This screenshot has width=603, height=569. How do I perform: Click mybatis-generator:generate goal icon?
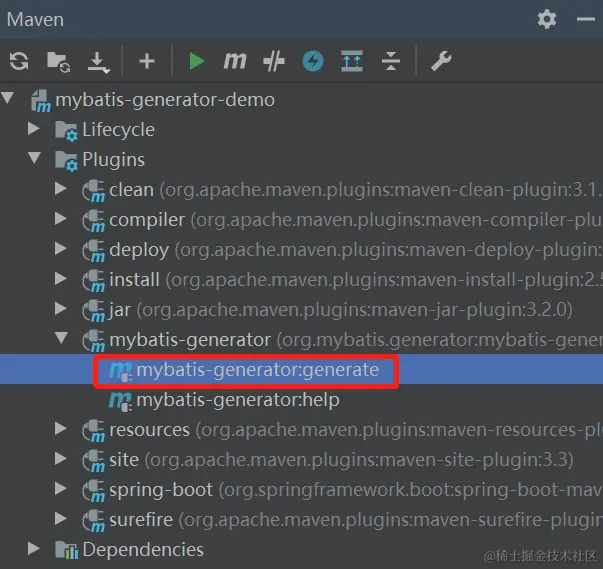tap(120, 371)
